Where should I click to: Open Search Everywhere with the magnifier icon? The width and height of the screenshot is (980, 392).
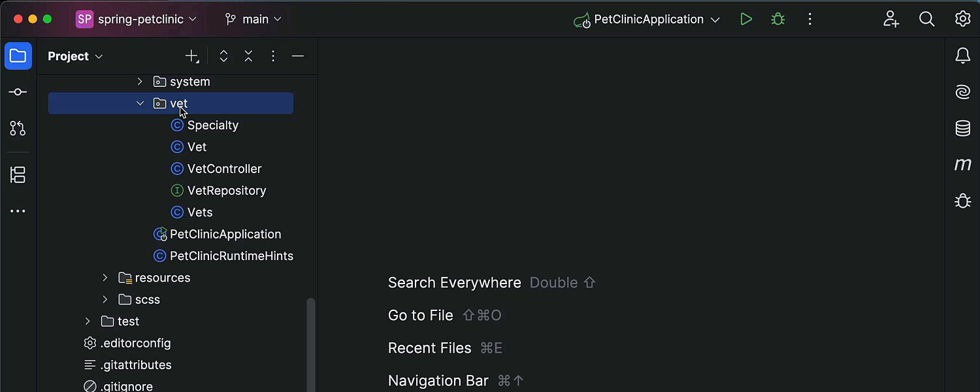[x=926, y=19]
